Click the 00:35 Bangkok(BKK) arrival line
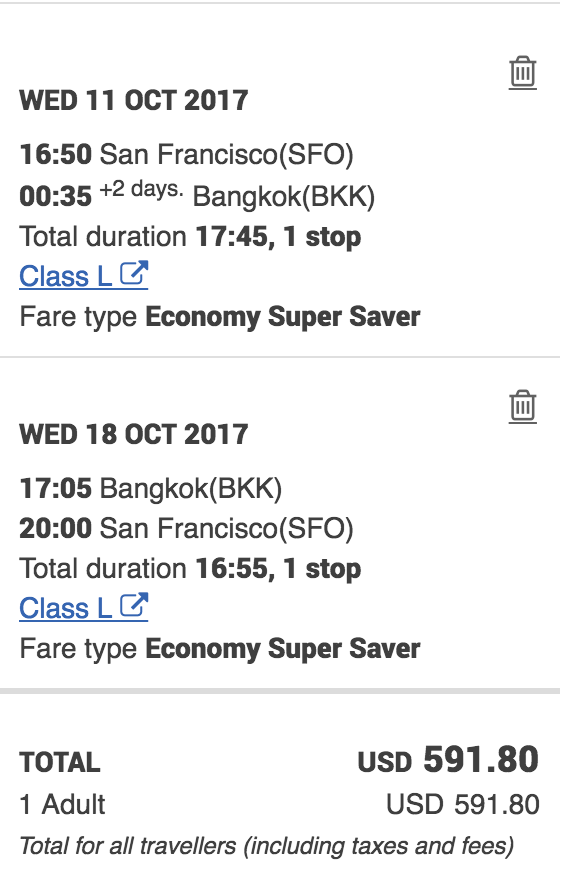 tap(197, 195)
